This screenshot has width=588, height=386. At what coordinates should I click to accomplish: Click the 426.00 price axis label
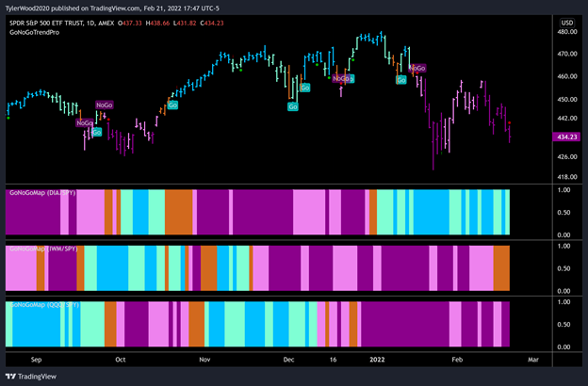coord(567,157)
